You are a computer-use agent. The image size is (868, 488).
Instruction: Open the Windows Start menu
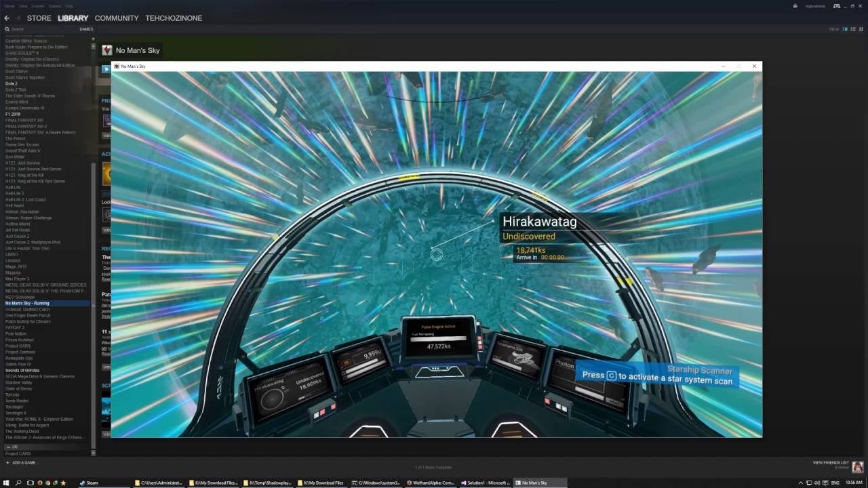click(x=6, y=483)
